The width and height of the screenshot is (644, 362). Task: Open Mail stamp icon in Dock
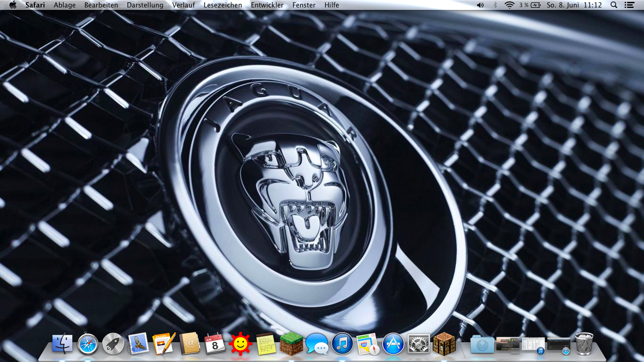point(139,344)
